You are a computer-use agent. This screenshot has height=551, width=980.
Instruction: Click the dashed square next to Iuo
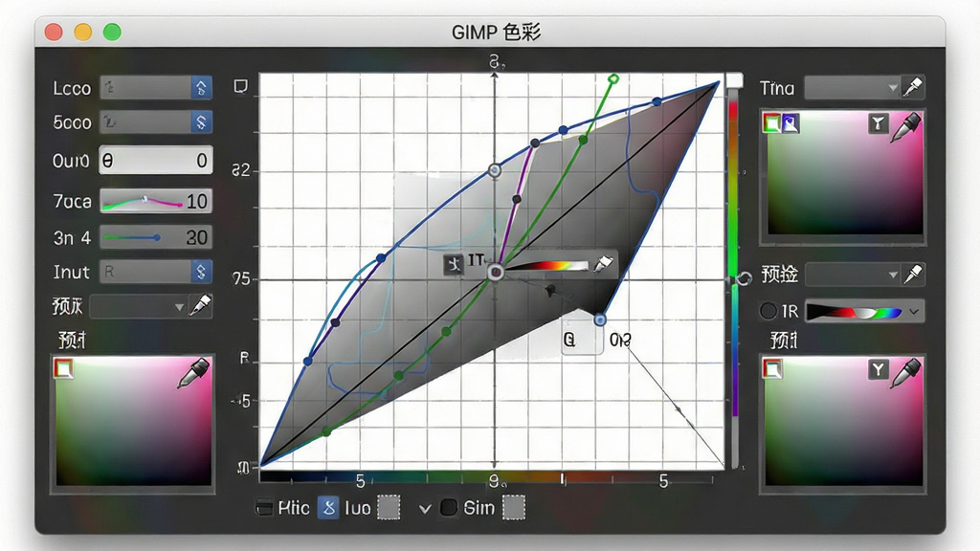pos(389,507)
